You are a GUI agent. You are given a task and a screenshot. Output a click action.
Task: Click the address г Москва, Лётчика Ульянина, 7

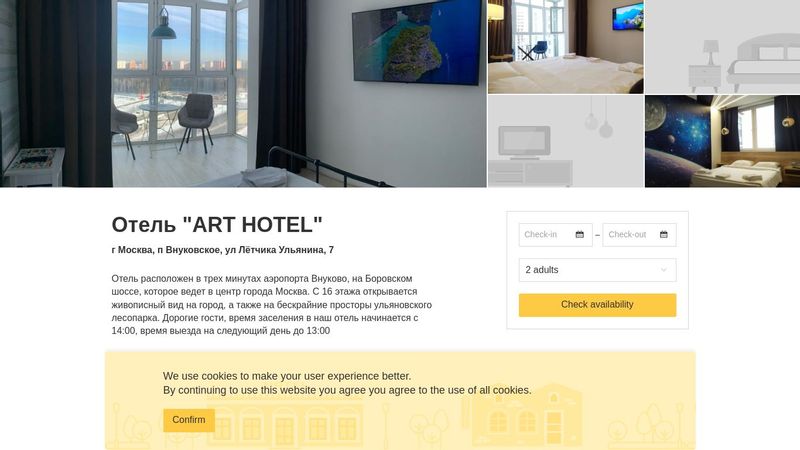[x=222, y=250]
